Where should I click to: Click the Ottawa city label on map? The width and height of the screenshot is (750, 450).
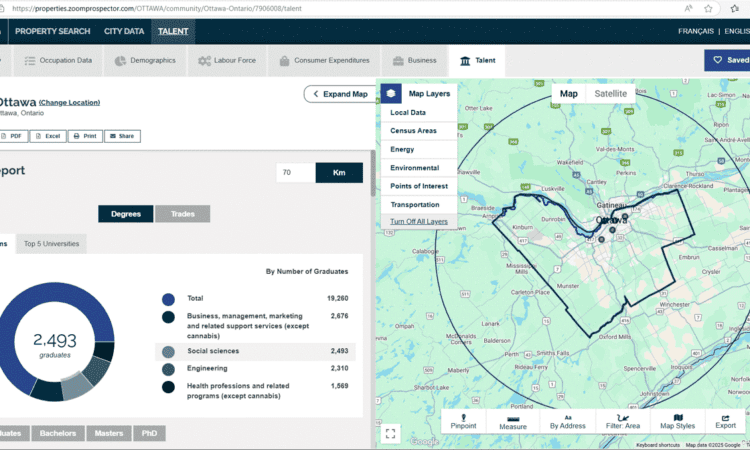(x=611, y=220)
